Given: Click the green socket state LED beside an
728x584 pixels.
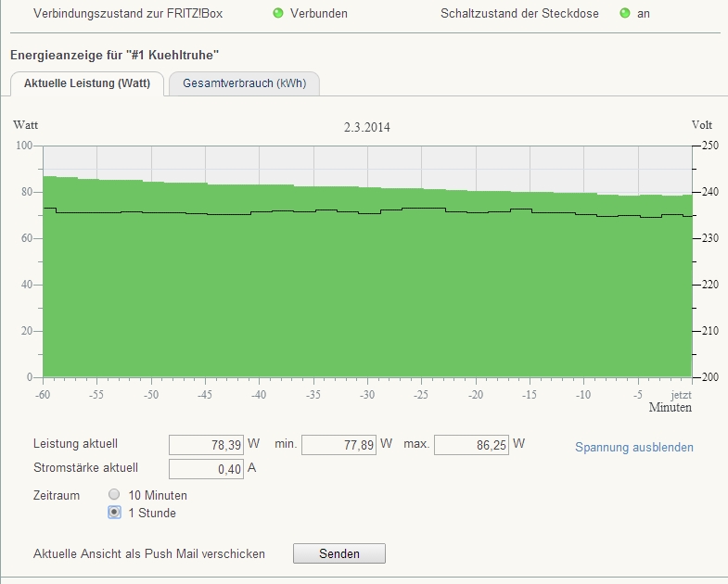Looking at the screenshot, I should [x=624, y=14].
